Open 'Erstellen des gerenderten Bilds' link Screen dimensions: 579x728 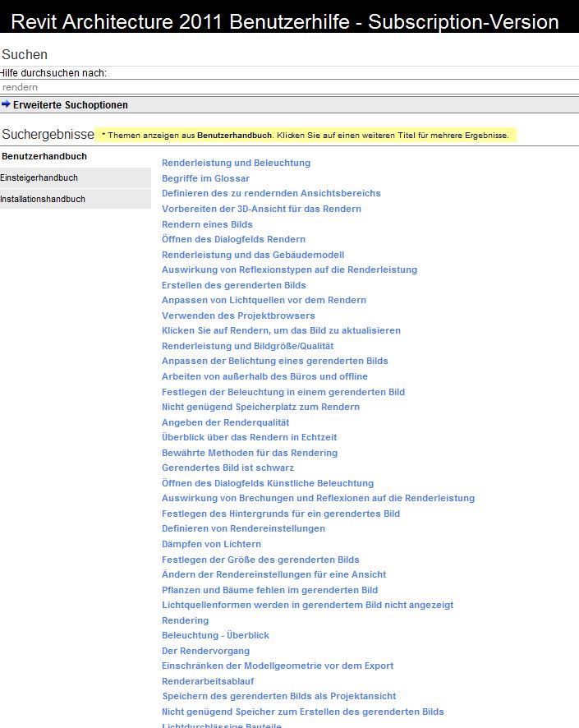click(x=234, y=285)
